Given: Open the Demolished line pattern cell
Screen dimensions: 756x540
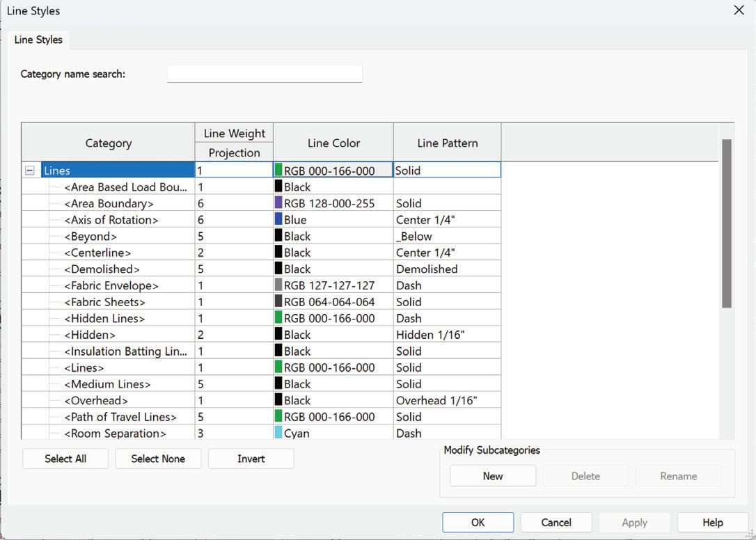Looking at the screenshot, I should click(447, 269).
